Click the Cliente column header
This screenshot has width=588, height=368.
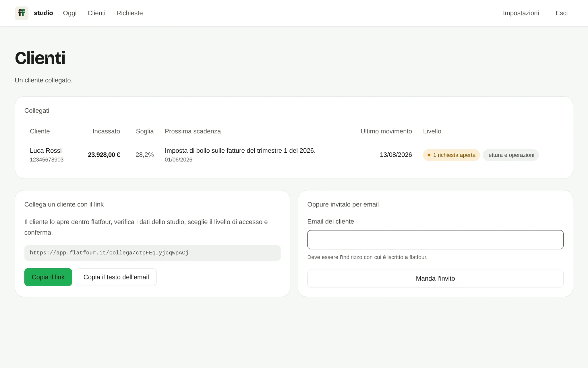pyautogui.click(x=40, y=131)
